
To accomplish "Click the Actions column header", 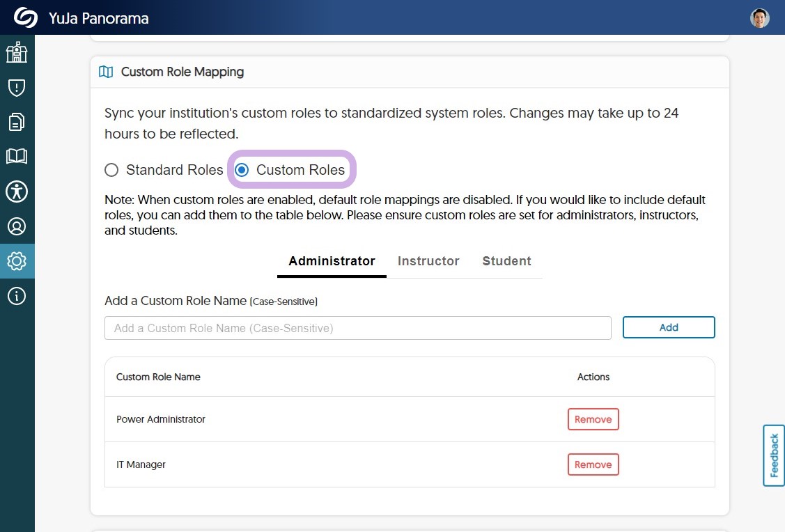I will (593, 377).
